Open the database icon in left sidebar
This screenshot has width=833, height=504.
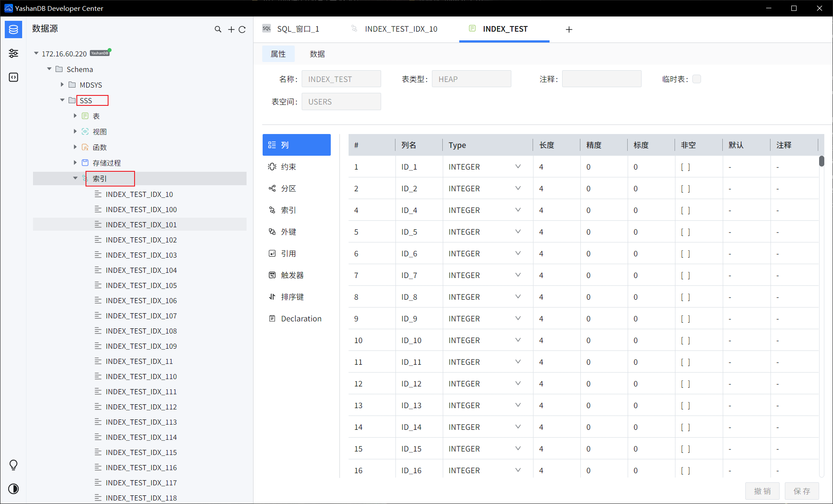[13, 29]
